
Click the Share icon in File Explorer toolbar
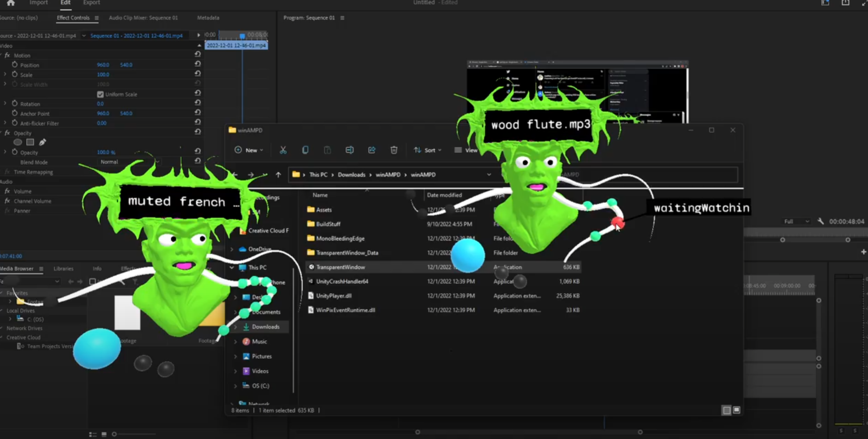coord(372,150)
